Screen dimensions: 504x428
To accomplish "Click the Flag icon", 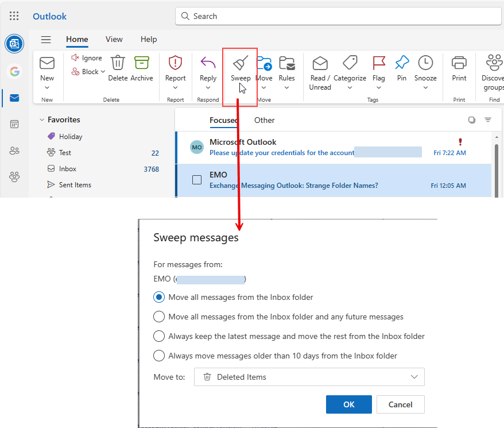I will [x=379, y=63].
